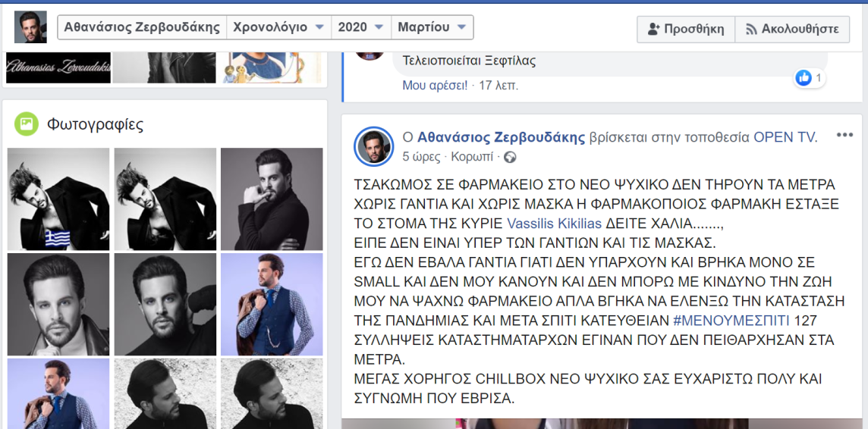Open the OPEN TV location link
This screenshot has width=868, height=429.
pyautogui.click(x=784, y=137)
